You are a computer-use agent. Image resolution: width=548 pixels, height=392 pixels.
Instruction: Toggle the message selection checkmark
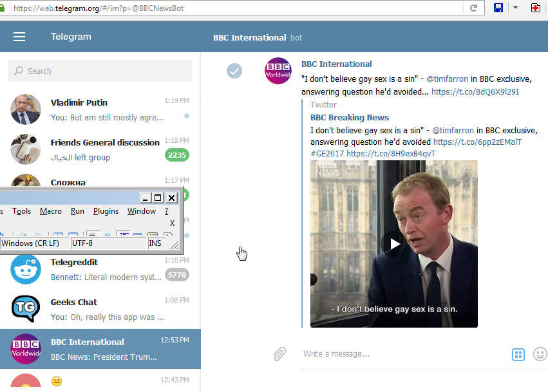(x=234, y=71)
